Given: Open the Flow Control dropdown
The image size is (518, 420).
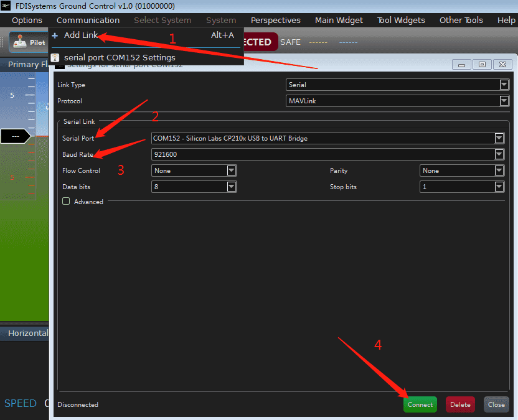Looking at the screenshot, I should click(x=194, y=170).
